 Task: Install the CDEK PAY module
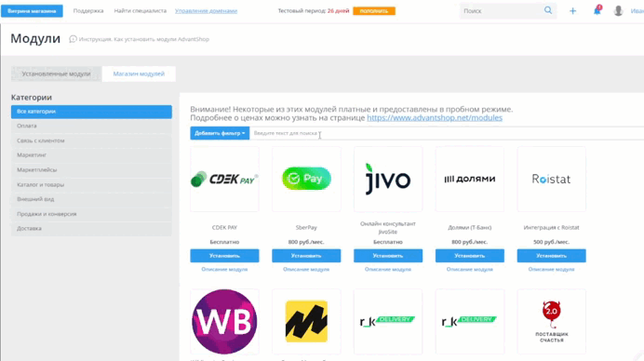[x=224, y=256]
